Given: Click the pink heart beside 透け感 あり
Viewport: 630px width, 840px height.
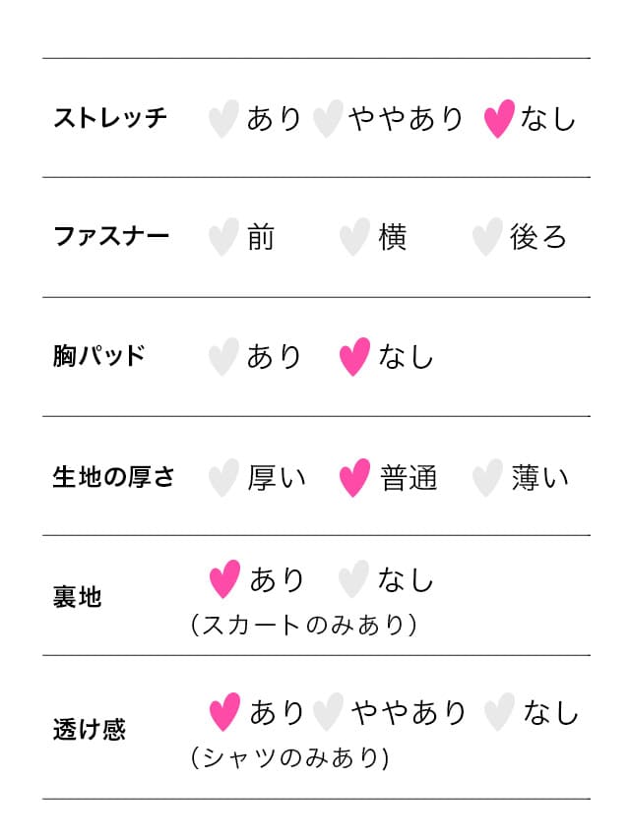Looking at the screenshot, I should [x=224, y=712].
